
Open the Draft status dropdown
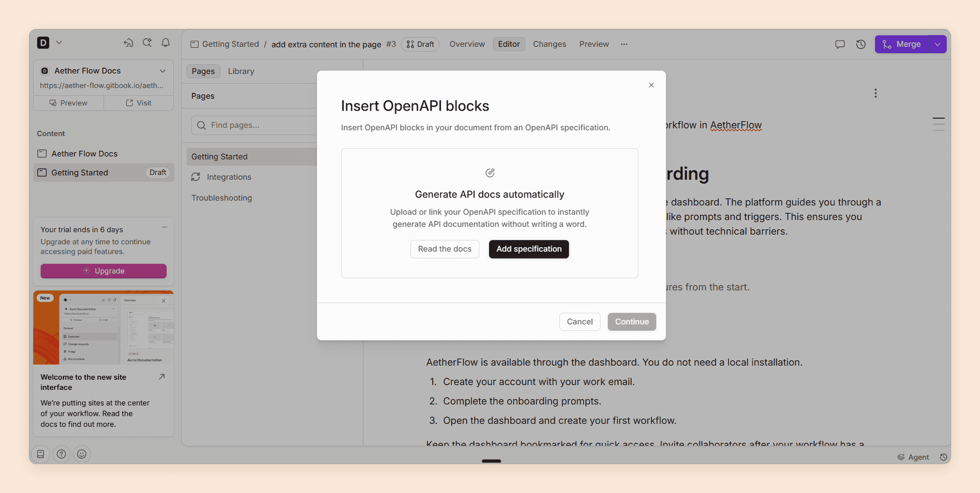coord(420,44)
